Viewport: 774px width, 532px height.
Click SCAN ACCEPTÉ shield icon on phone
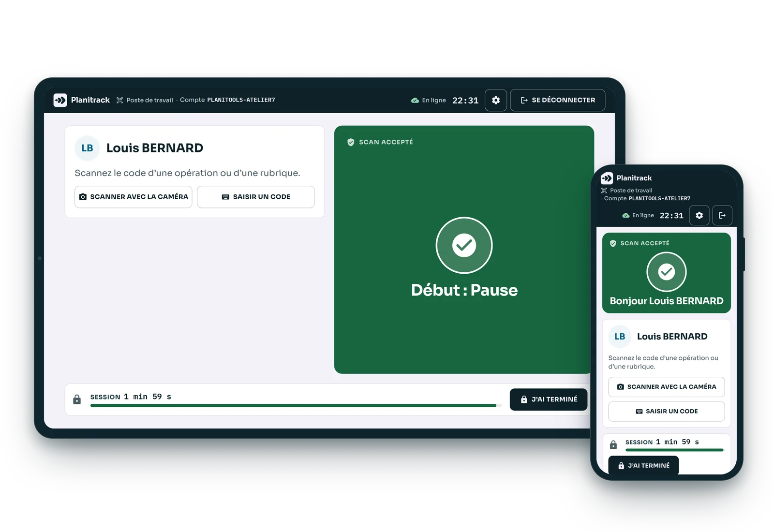[613, 243]
